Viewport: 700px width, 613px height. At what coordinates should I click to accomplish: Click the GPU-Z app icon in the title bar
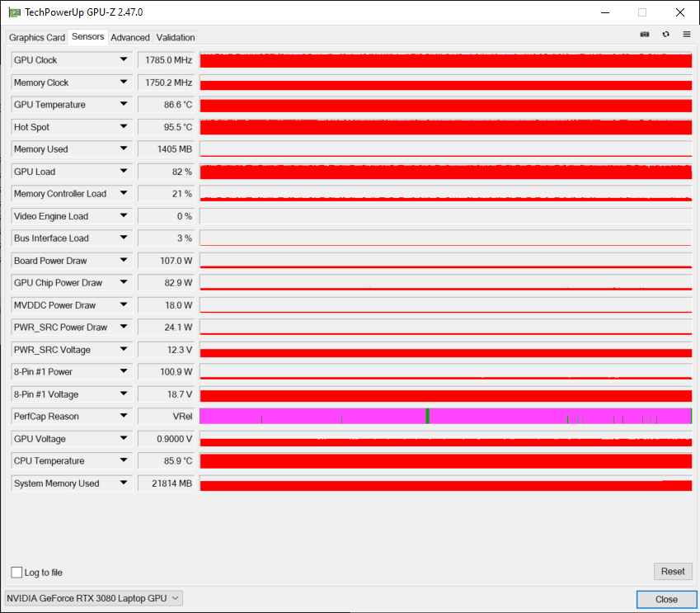pyautogui.click(x=14, y=12)
